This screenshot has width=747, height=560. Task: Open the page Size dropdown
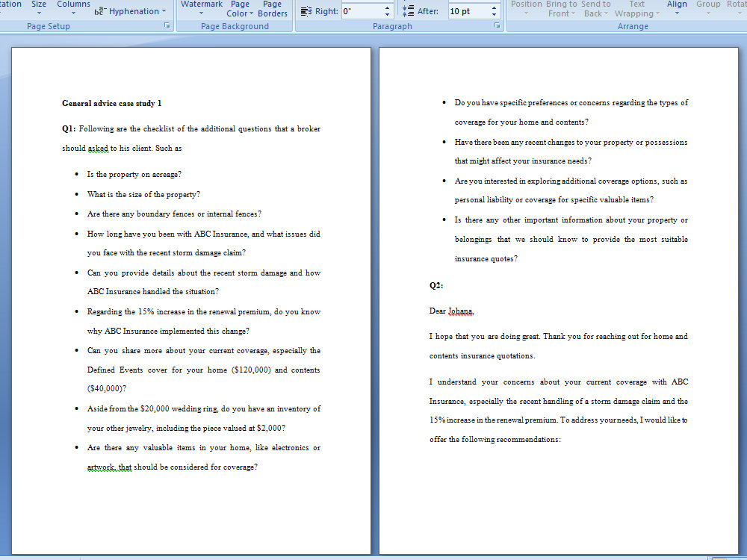[39, 7]
